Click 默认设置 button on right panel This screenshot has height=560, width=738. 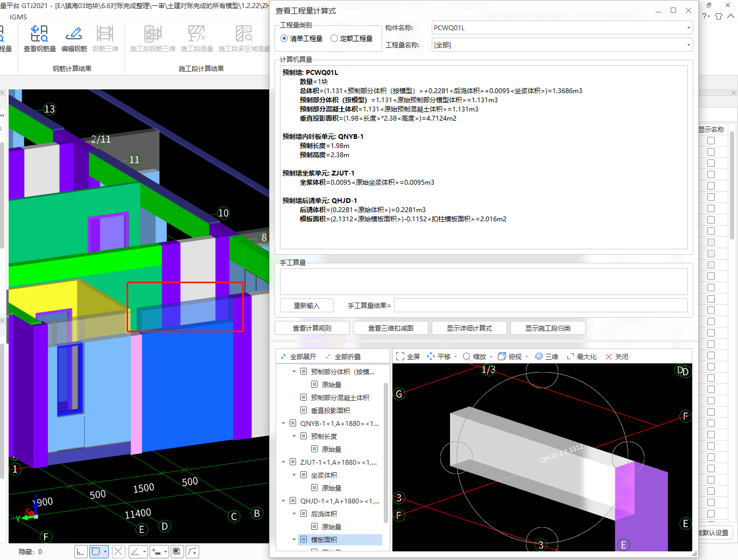[714, 533]
